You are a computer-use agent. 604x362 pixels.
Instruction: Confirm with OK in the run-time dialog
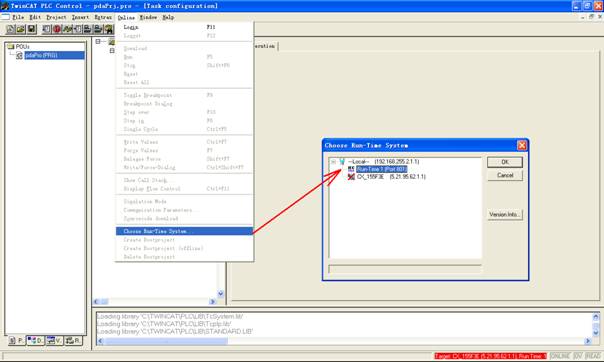pos(505,162)
